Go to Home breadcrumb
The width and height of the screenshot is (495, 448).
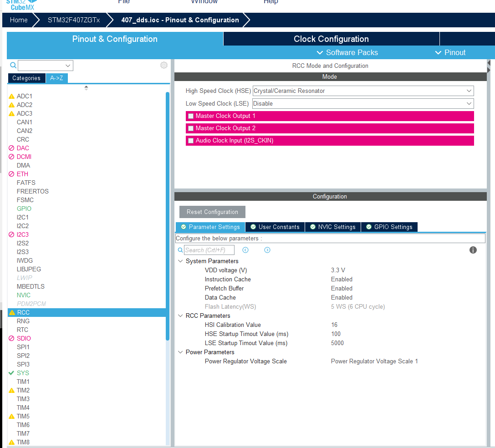(x=19, y=20)
